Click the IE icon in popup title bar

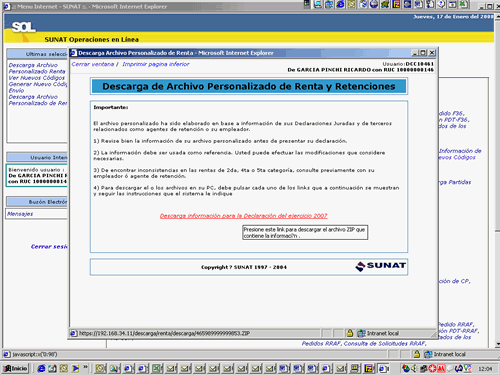click(x=74, y=53)
